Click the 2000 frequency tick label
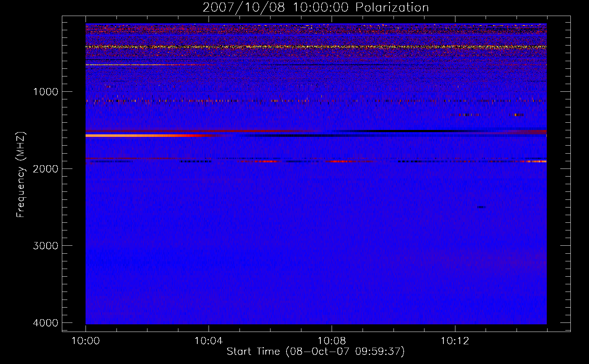589x364 pixels. pyautogui.click(x=46, y=169)
